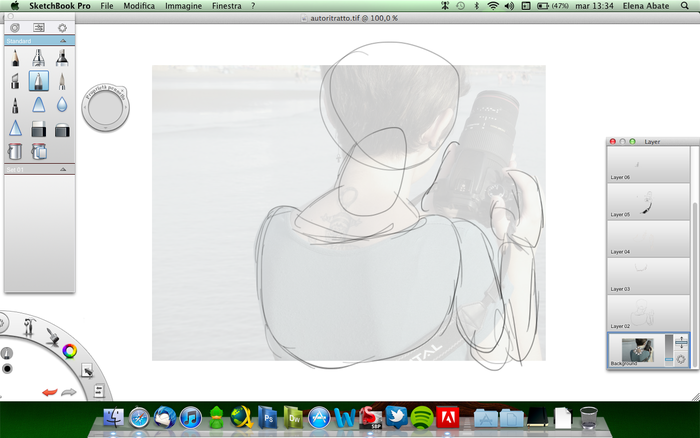Select Layer 03 in Layer panel

click(648, 276)
